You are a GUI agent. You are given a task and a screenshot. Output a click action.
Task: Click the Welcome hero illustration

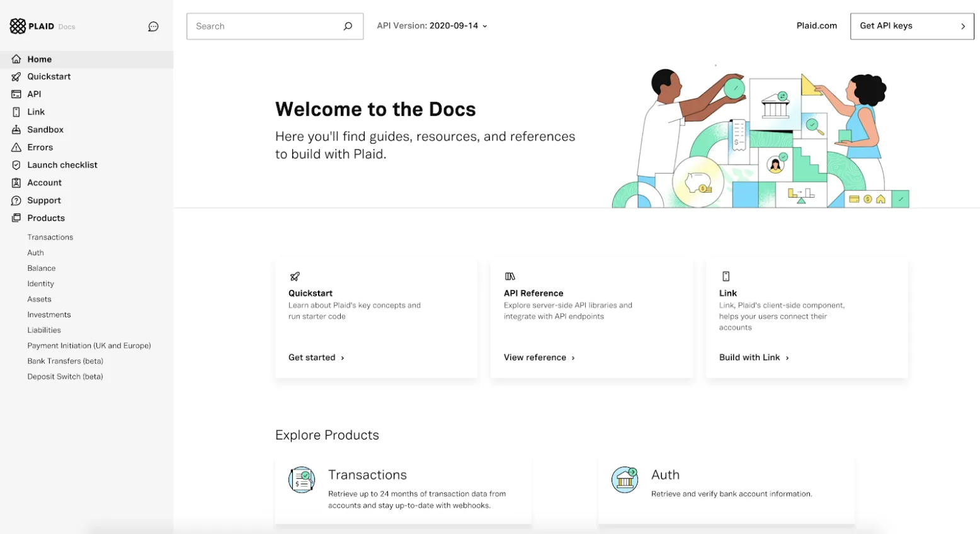[761, 137]
